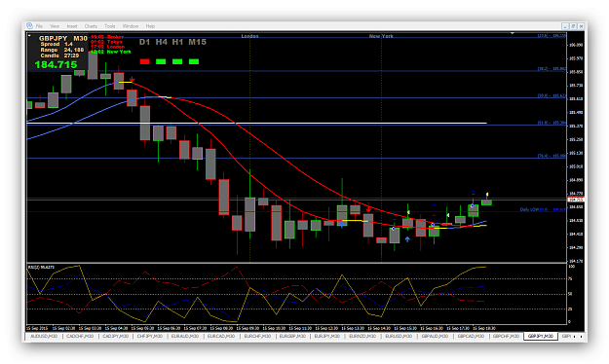Click the blue up arrow below the 15:30 candle
The height and width of the screenshot is (364, 609).
407,239
